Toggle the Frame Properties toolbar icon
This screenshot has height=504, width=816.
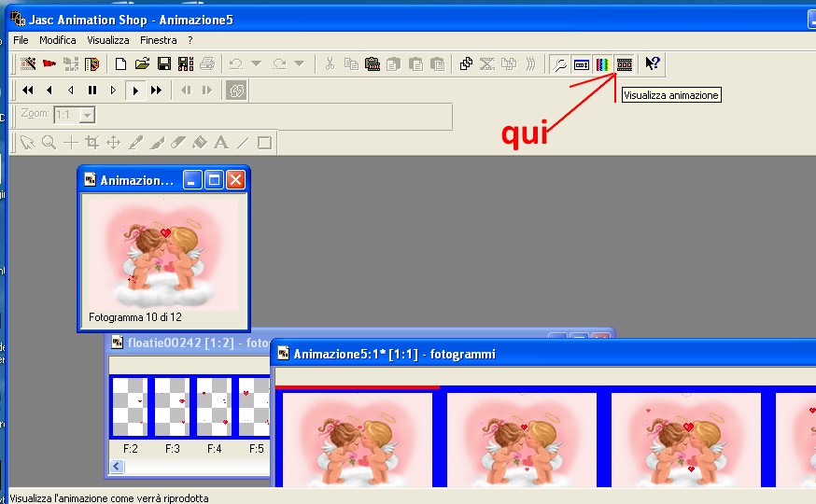582,64
